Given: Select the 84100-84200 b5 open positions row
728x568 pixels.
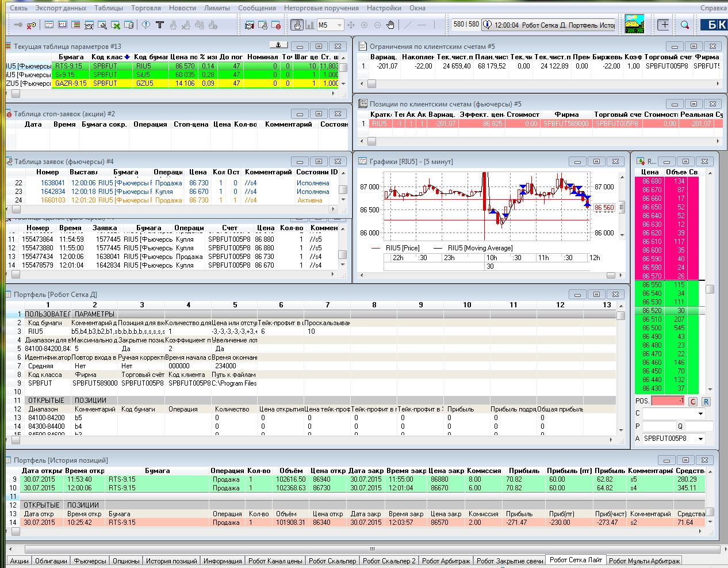Looking at the screenshot, I should tap(311, 418).
